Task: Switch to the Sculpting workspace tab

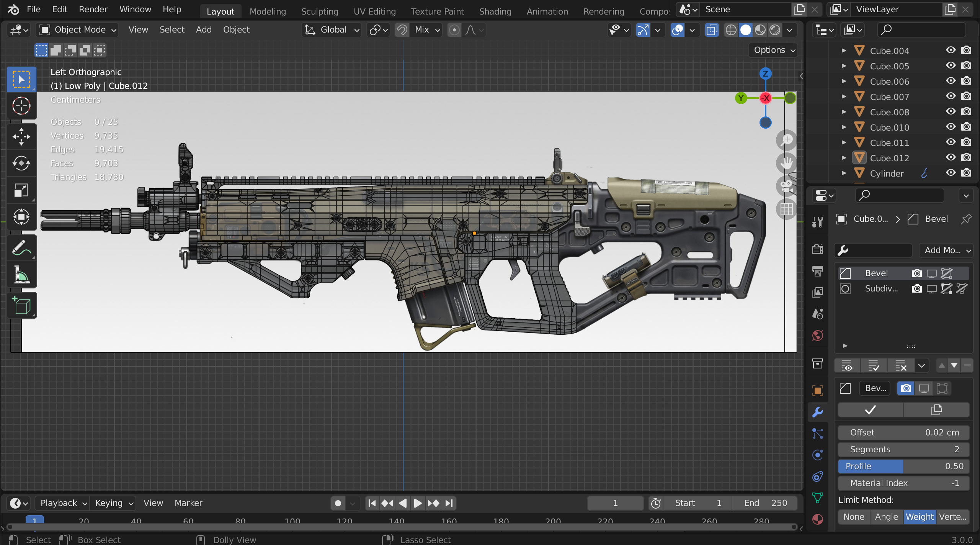Action: click(320, 11)
